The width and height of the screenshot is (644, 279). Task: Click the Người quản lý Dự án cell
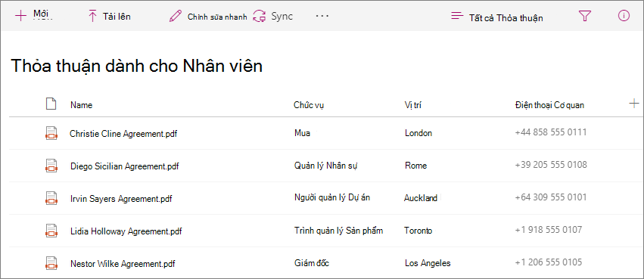pyautogui.click(x=332, y=197)
